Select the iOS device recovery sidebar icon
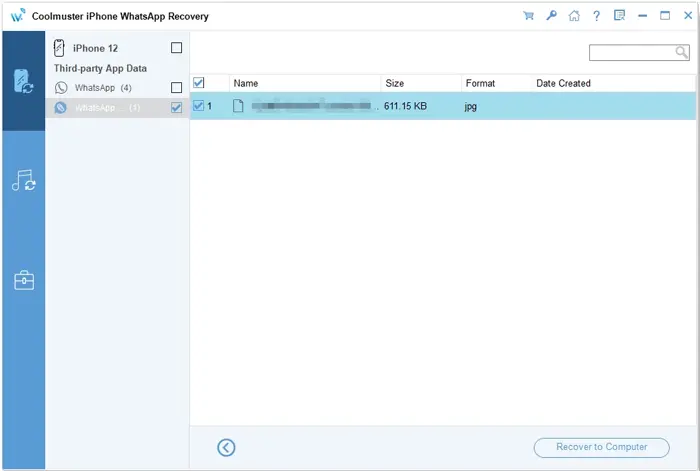This screenshot has height=471, width=700. click(23, 81)
